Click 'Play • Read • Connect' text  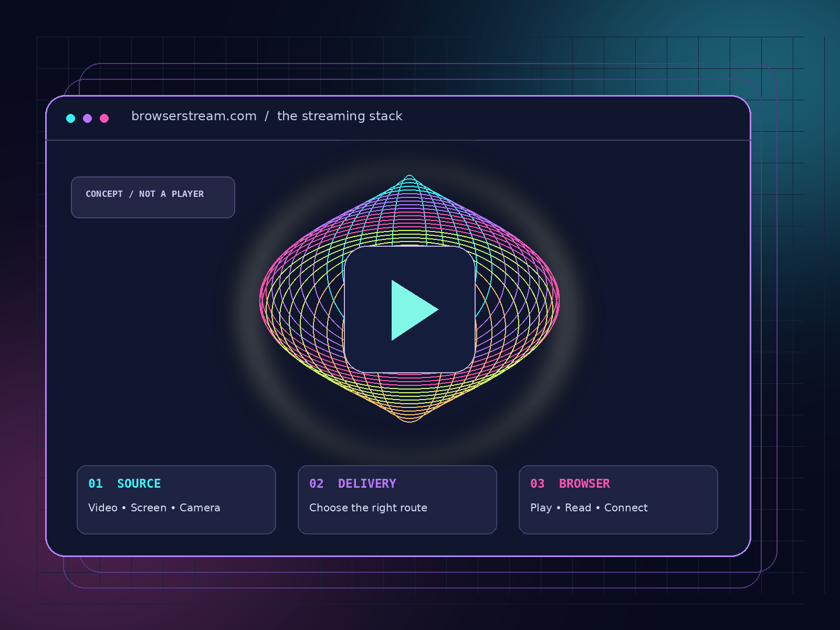tap(589, 508)
